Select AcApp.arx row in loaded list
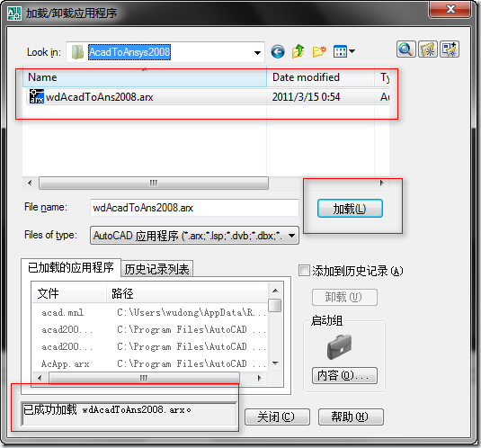The image size is (481, 448). [x=150, y=364]
